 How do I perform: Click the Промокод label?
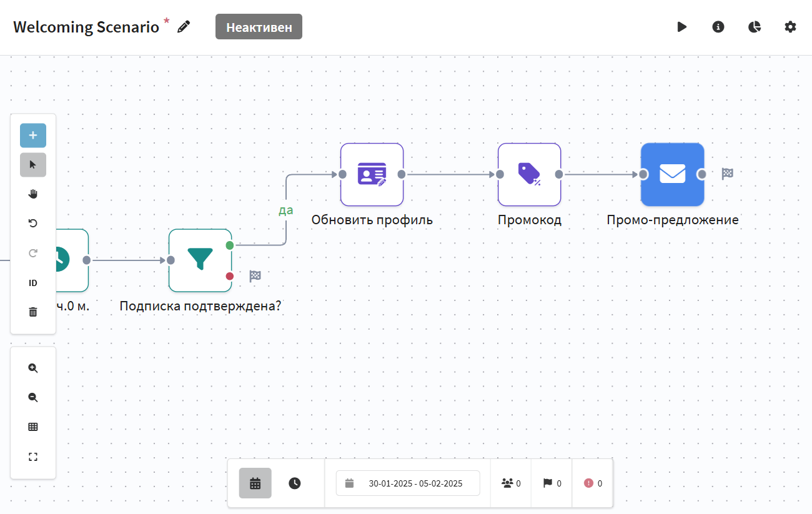point(530,220)
